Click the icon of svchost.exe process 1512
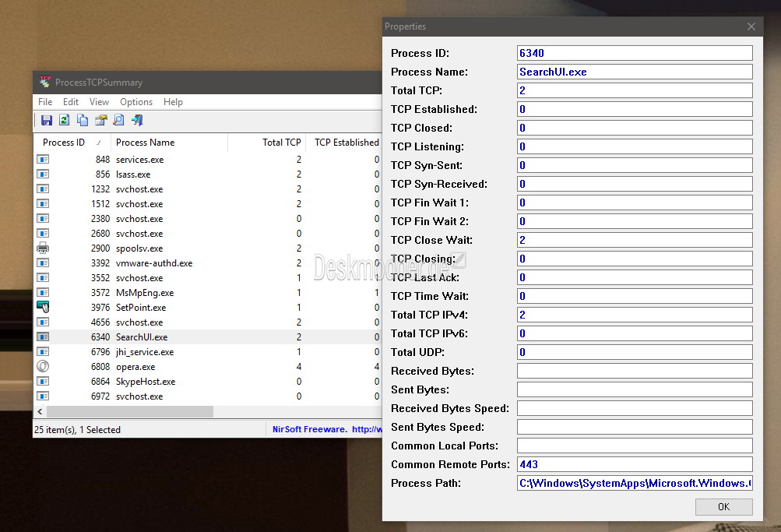781x532 pixels. [43, 204]
